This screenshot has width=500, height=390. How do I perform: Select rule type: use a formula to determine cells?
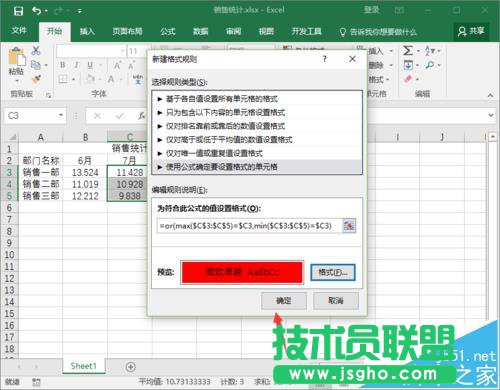257,167
